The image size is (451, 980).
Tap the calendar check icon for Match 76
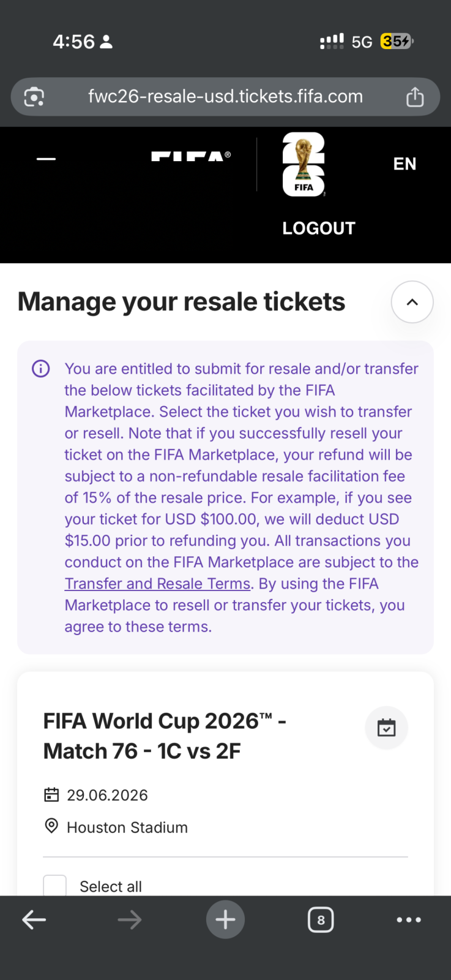386,728
